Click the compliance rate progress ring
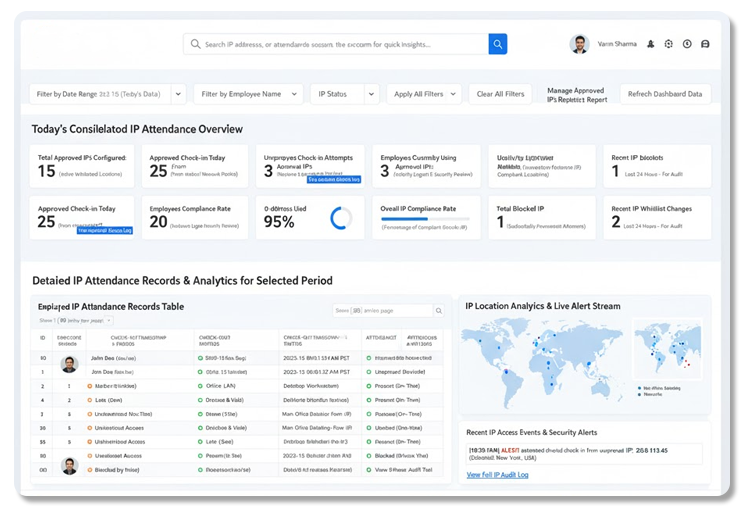Image resolution: width=746 pixels, height=507 pixels. (341, 218)
